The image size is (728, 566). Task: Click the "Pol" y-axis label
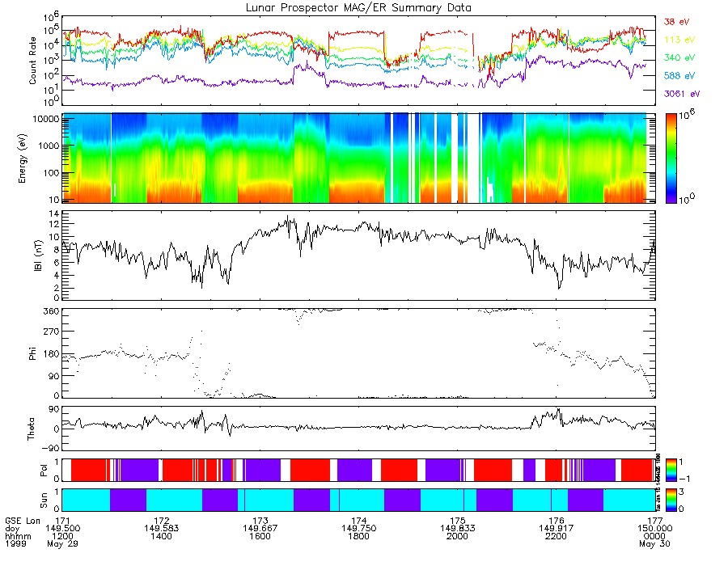coord(44,471)
